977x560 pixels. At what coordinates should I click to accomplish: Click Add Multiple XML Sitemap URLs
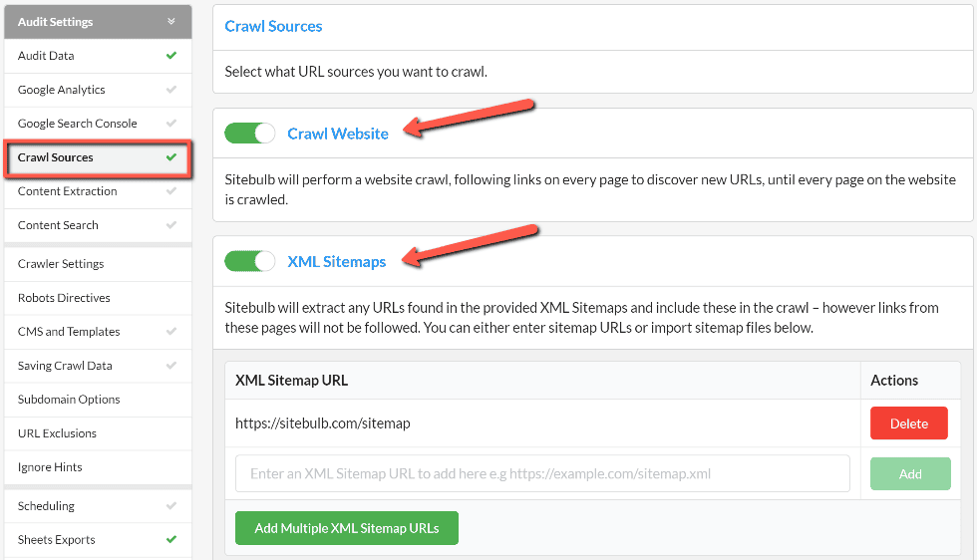[x=347, y=528]
